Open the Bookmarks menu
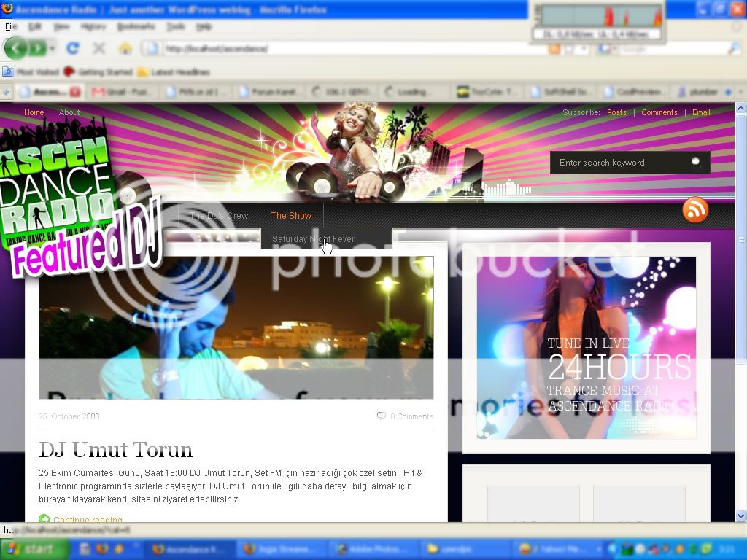The width and height of the screenshot is (747, 560). click(136, 26)
